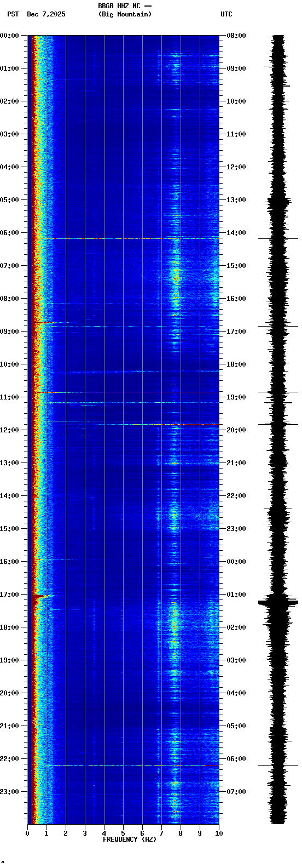
Task: Click the PST time label '12:00'
Action: 9,430
